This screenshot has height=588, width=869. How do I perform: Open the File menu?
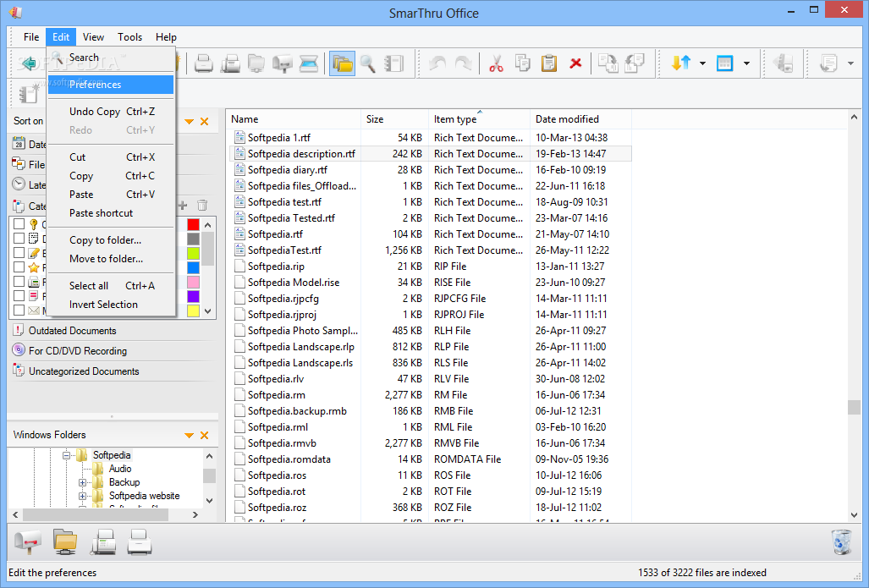coord(31,37)
